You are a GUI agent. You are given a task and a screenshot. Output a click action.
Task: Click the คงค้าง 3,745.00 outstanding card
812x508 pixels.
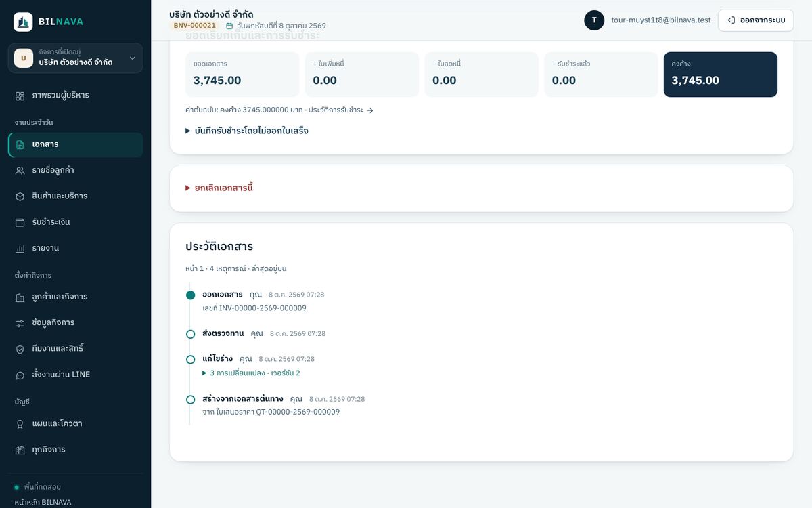click(x=721, y=75)
